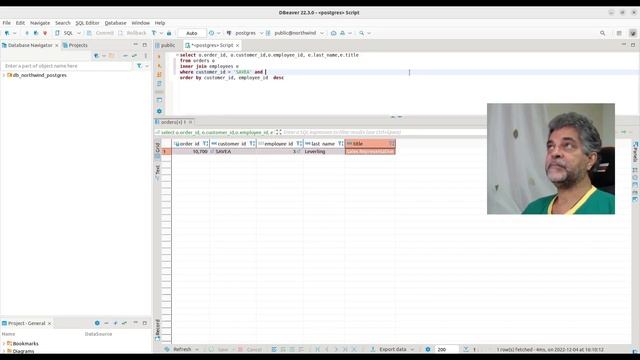The image size is (640, 360).
Task: Expand the Bookmarks folder in Project panel
Action: coord(4,344)
